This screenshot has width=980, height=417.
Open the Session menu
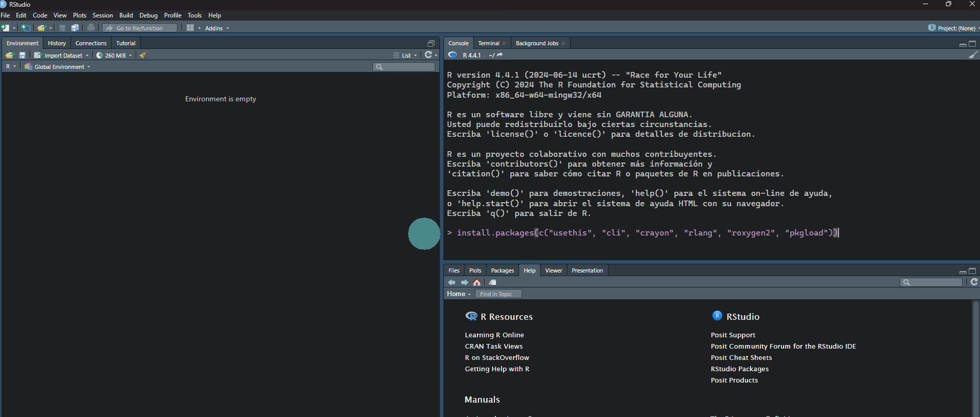[102, 15]
